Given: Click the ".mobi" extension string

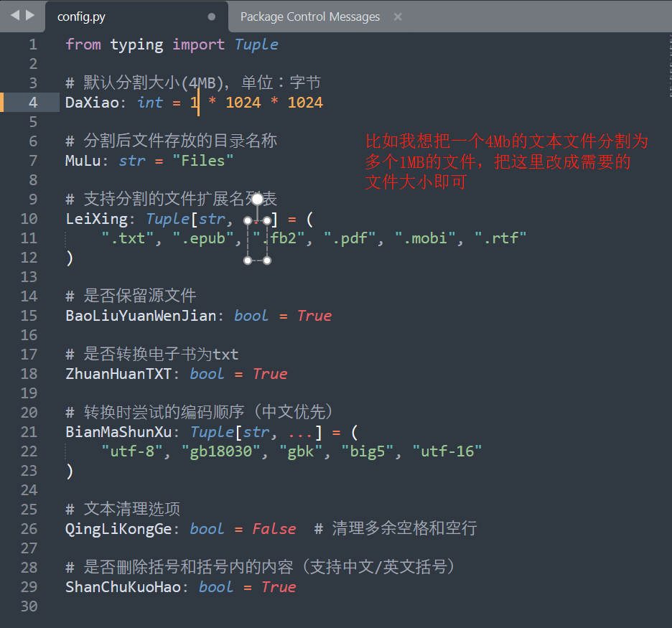Looking at the screenshot, I should pyautogui.click(x=425, y=238).
